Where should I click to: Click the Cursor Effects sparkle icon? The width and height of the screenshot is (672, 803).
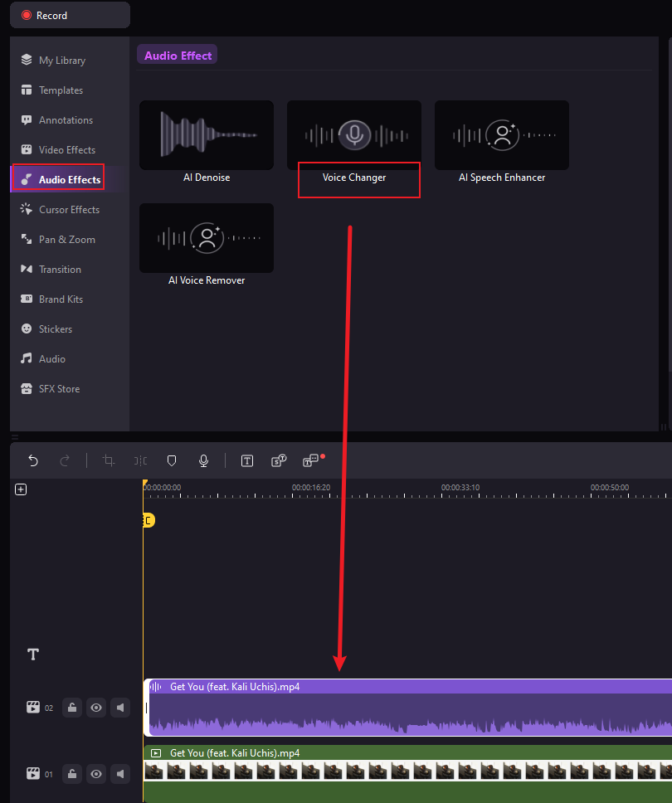(26, 209)
